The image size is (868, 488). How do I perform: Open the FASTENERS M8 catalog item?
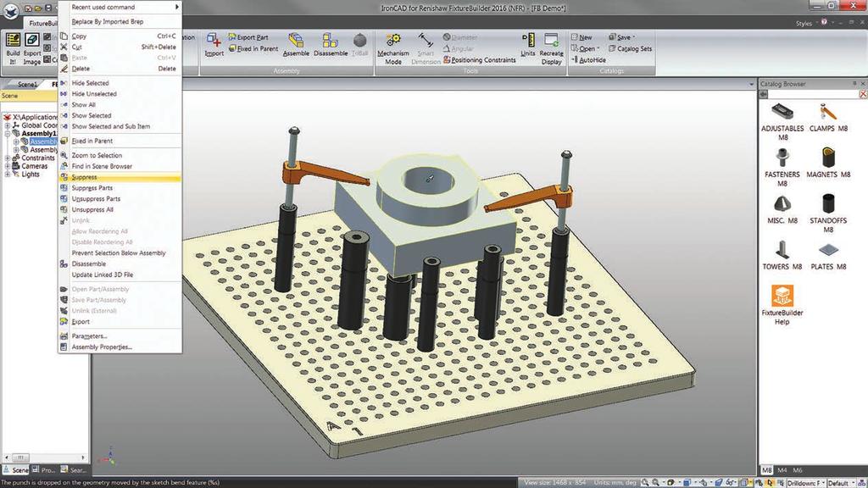782,168
